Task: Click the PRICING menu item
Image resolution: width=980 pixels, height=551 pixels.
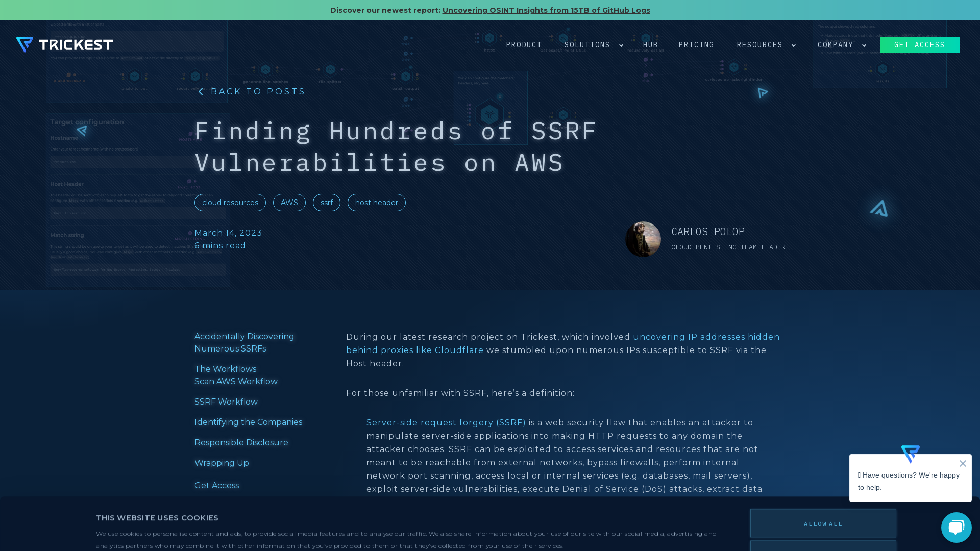Action: pos(696,44)
